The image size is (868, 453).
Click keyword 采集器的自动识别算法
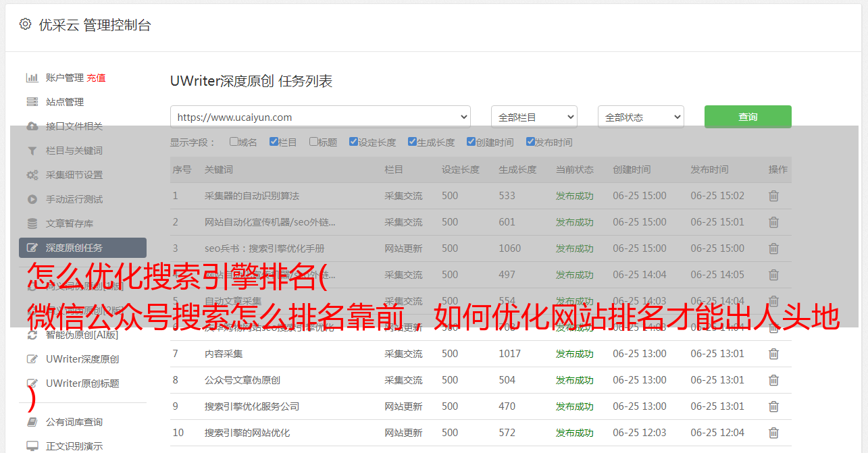pos(252,196)
